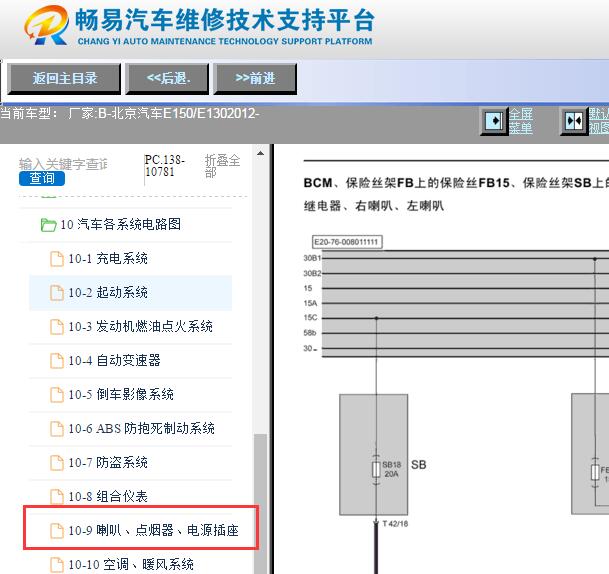Open 10-5 倒车影像系统
Image resolution: width=609 pixels, height=574 pixels.
(121, 395)
